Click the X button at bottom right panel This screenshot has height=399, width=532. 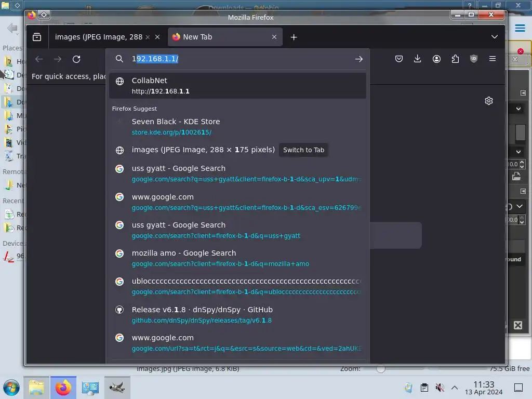[x=518, y=325]
